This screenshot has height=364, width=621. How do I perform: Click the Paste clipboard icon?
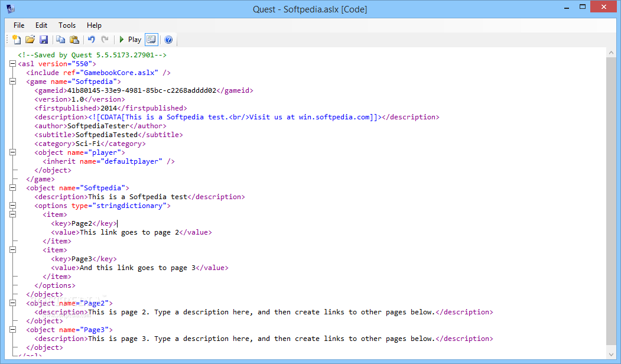(x=74, y=40)
